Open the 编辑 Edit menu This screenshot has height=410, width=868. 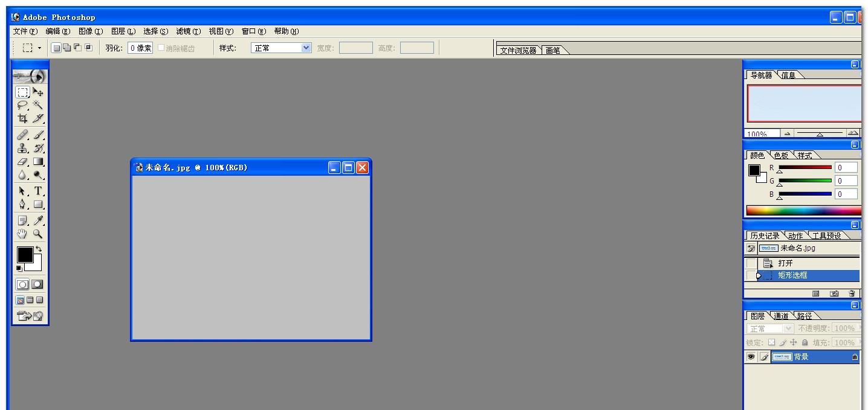pyautogui.click(x=57, y=31)
